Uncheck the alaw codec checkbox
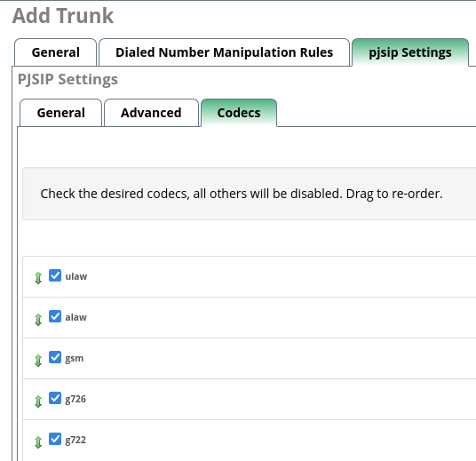Image resolution: width=476 pixels, height=461 pixels. click(x=55, y=316)
